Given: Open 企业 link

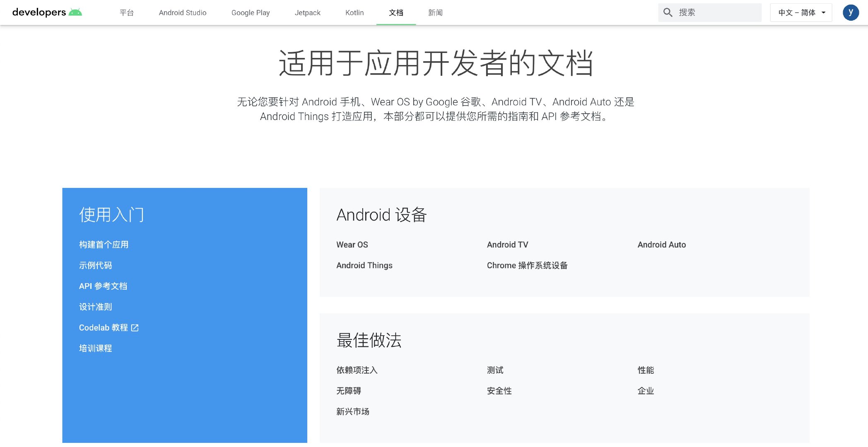Looking at the screenshot, I should [646, 391].
